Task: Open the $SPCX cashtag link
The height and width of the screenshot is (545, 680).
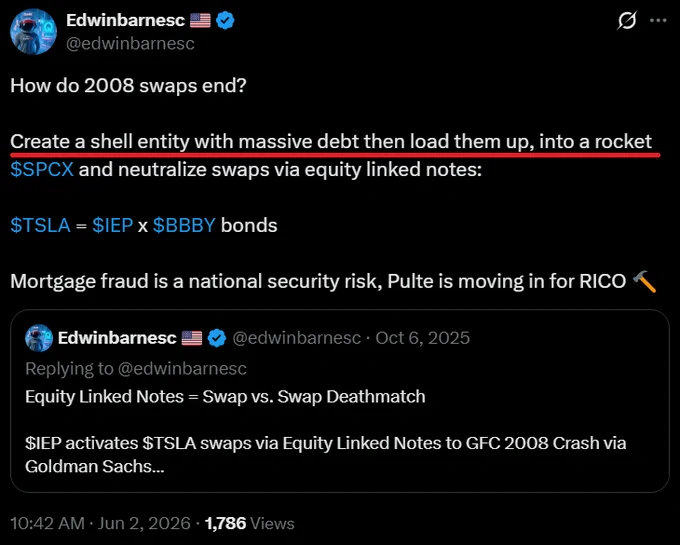Action: coord(42,169)
